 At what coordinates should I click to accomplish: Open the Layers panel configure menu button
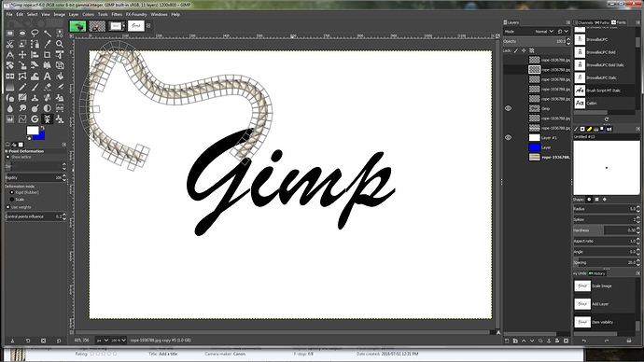click(x=568, y=22)
